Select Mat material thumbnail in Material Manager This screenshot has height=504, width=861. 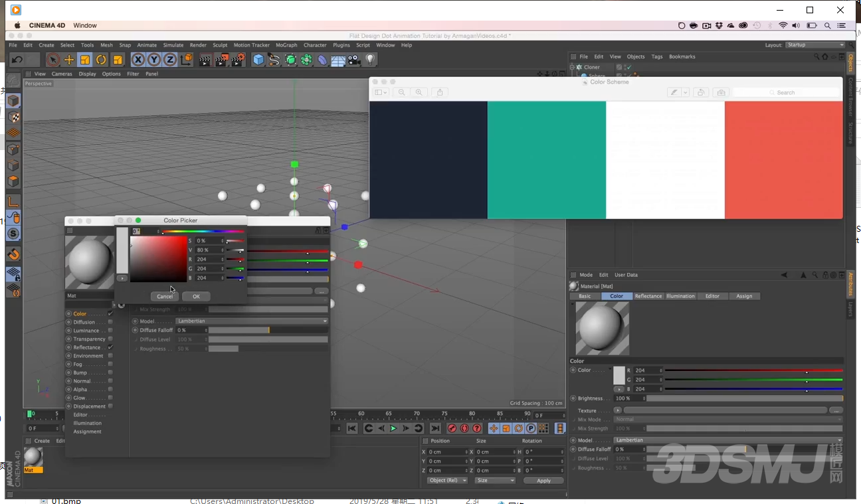point(33,458)
